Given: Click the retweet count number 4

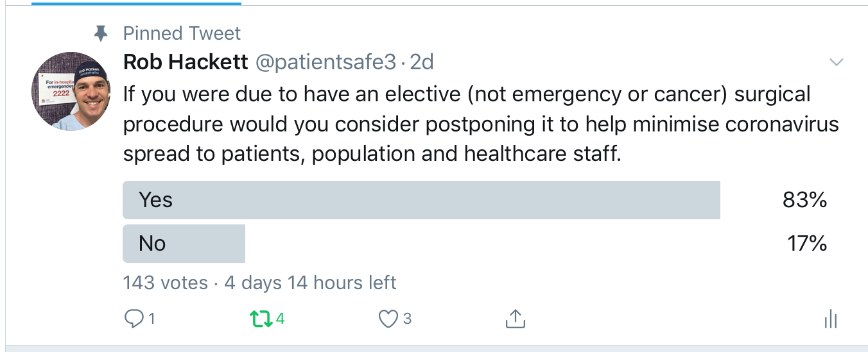Looking at the screenshot, I should pyautogui.click(x=280, y=319).
